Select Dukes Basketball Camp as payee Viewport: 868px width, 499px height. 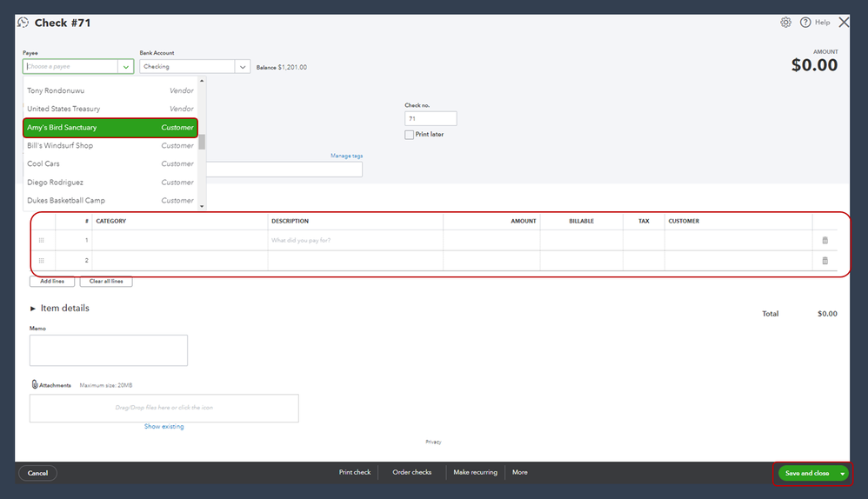110,200
